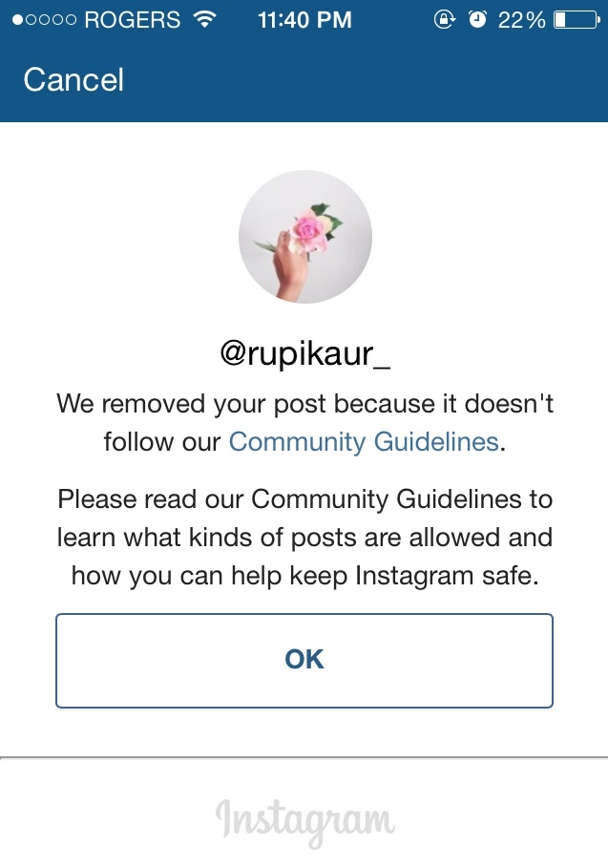The width and height of the screenshot is (608, 868).
Task: Click the "Please read our Community Guidelines" paragraph
Action: click(x=304, y=537)
